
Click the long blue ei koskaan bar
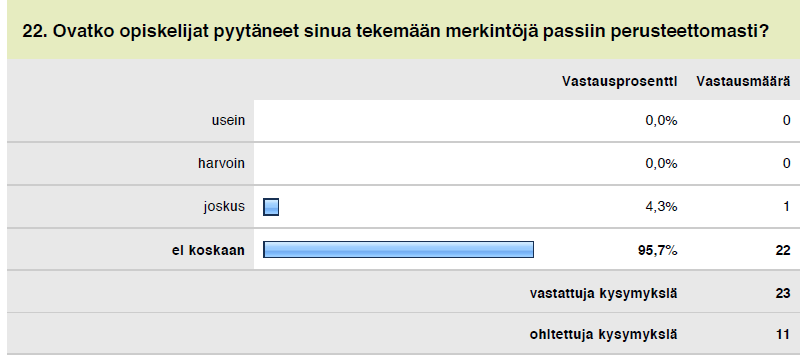[398, 250]
